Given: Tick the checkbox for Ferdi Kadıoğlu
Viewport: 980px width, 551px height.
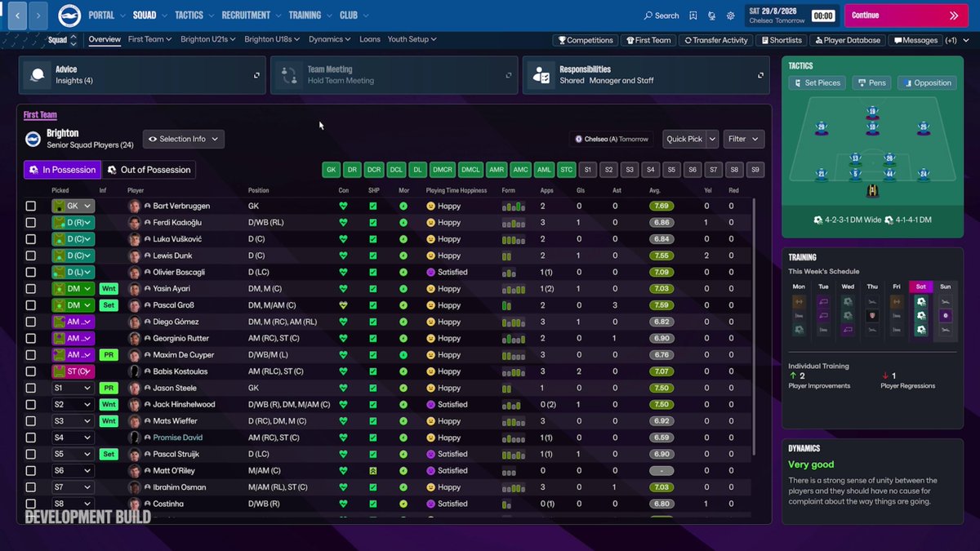Looking at the screenshot, I should click(31, 223).
